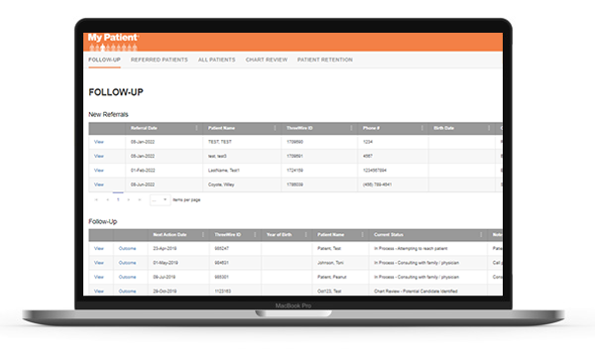Viewport: 595px width, 364px height.
Task: View the referral for Coyote, Wiley
Action: [98, 184]
